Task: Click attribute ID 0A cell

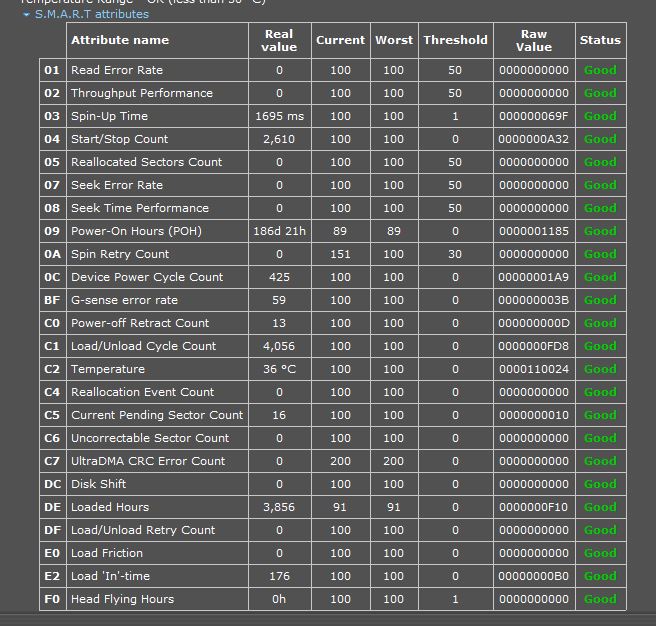Action: tap(52, 254)
